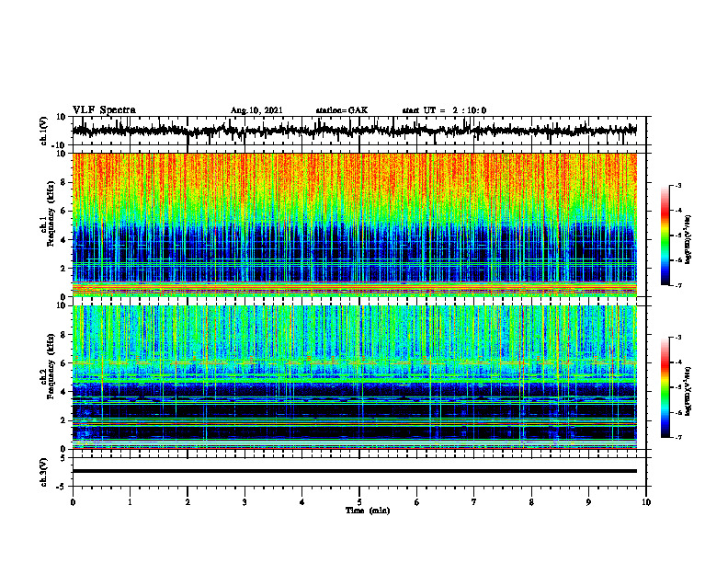Click time axis tick label 7
Image resolution: width=728 pixels, height=563 pixels.
(474, 502)
